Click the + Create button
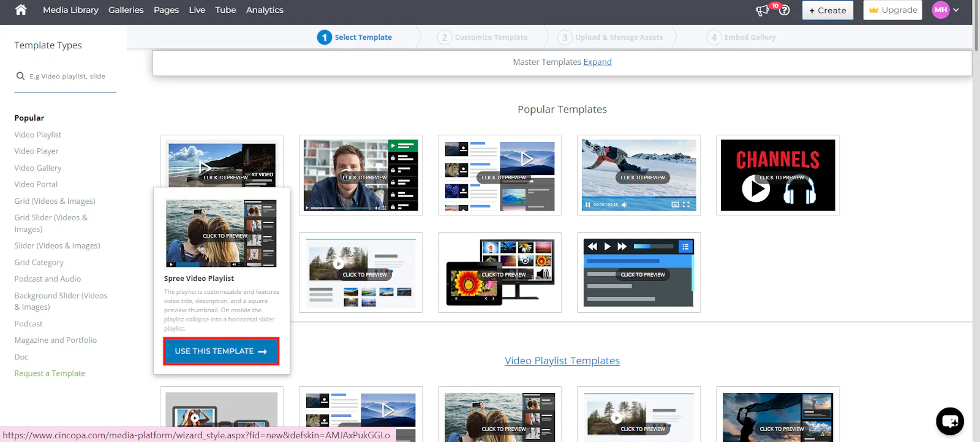Viewport: 980px width, 442px height. (x=827, y=10)
